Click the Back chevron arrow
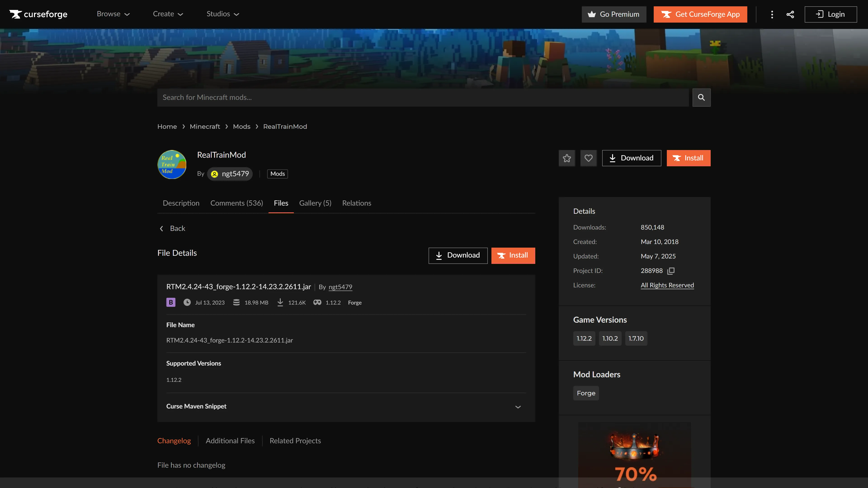 (161, 228)
